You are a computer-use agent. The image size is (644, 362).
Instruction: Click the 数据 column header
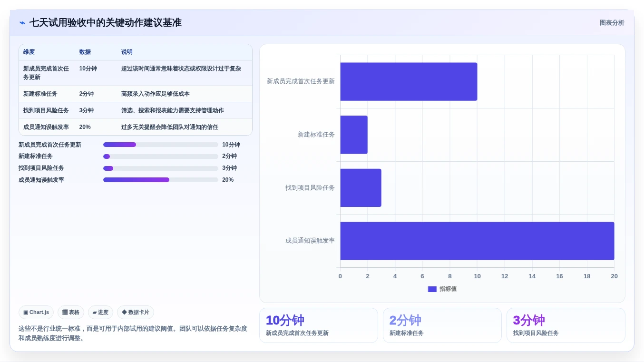click(x=85, y=52)
